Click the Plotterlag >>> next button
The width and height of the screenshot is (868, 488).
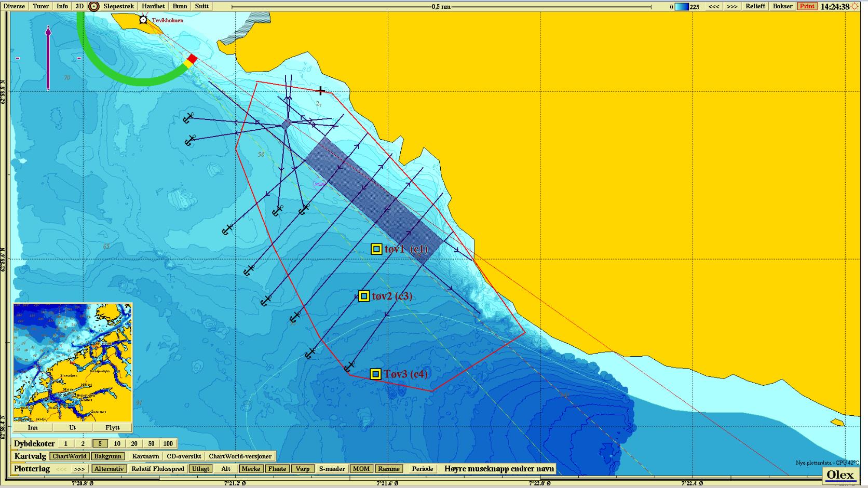79,469
